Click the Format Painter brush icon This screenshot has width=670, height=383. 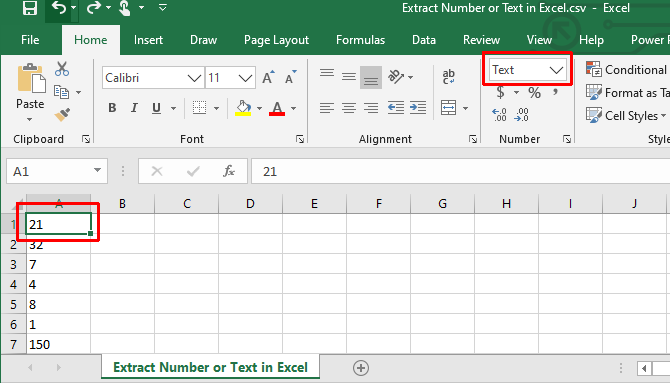tap(62, 115)
